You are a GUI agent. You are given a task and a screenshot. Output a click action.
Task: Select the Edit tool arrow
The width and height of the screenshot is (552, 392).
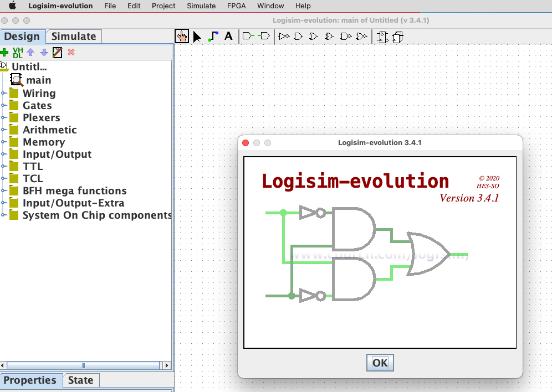click(197, 36)
